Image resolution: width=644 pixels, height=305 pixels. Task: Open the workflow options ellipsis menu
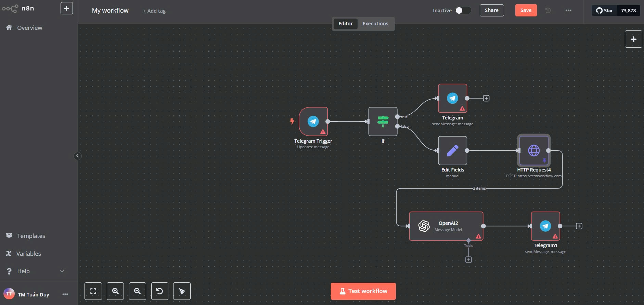coord(568,10)
